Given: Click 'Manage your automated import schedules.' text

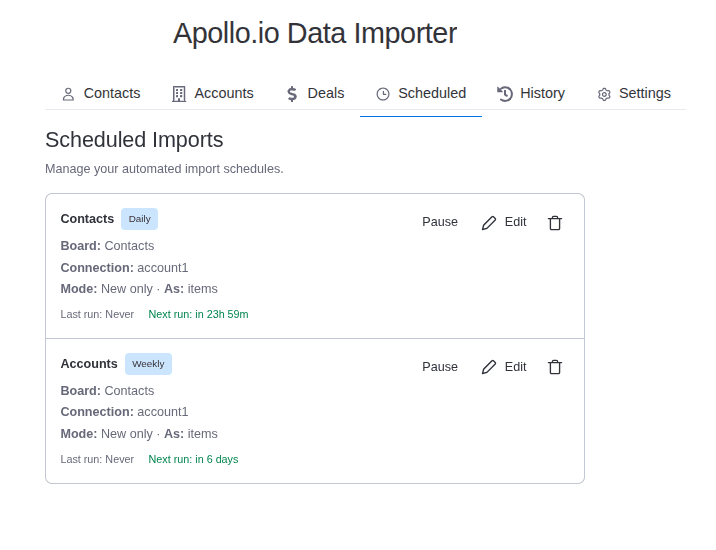Looking at the screenshot, I should tap(164, 169).
